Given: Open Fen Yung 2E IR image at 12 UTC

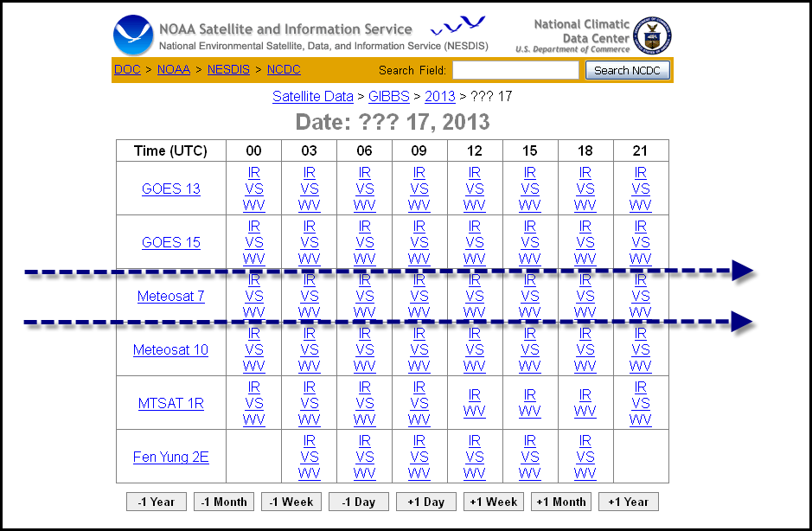Looking at the screenshot, I should pyautogui.click(x=475, y=441).
